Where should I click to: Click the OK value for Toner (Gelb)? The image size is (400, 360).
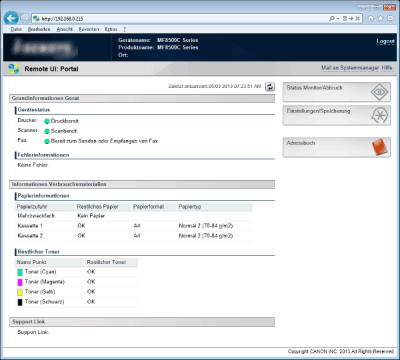coord(91,292)
